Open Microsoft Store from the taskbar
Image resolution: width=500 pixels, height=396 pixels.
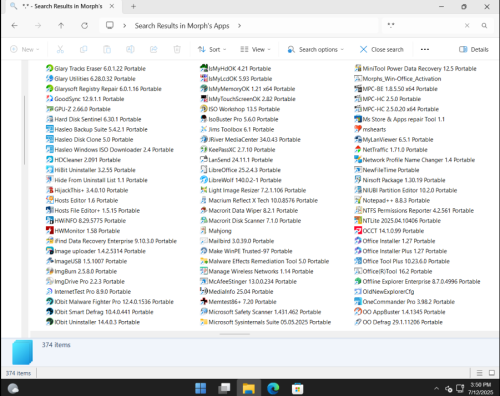297,388
